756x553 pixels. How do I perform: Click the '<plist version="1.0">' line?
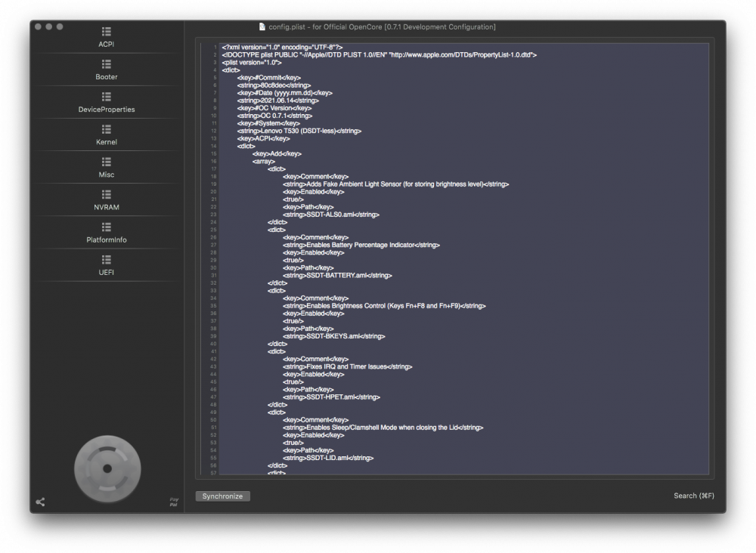pos(252,63)
